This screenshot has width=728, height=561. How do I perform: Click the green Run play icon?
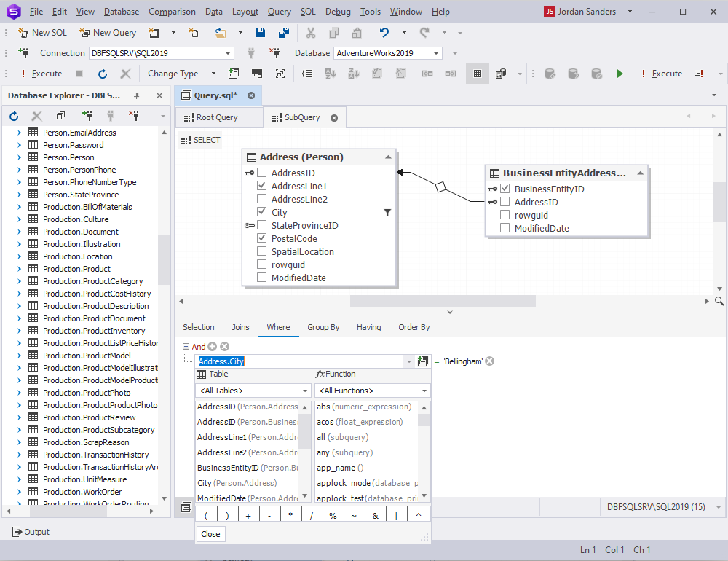620,74
